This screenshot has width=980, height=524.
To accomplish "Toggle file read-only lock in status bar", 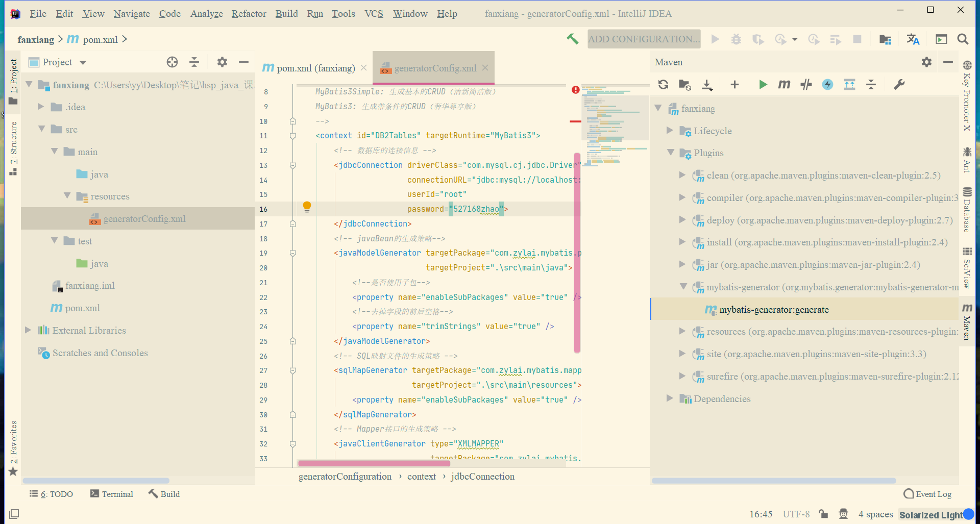I will pos(823,514).
